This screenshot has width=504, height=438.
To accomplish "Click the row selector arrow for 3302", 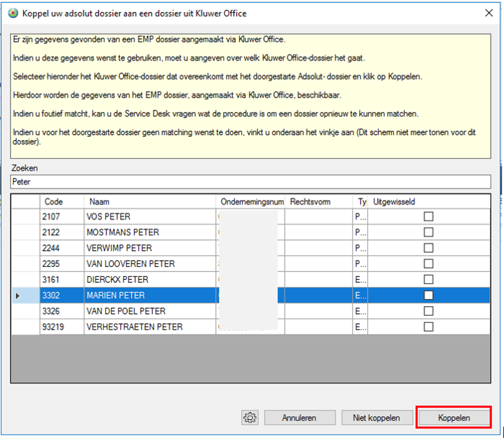I will [x=18, y=295].
